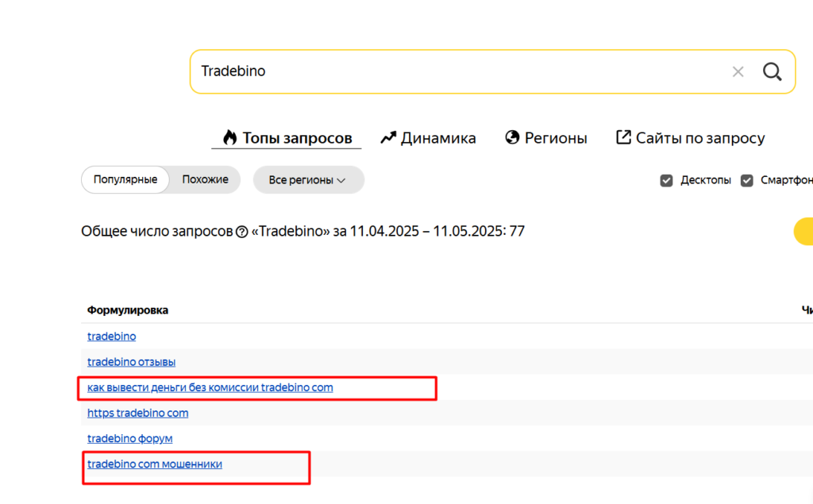Open the tradebino форум link

pyautogui.click(x=129, y=438)
